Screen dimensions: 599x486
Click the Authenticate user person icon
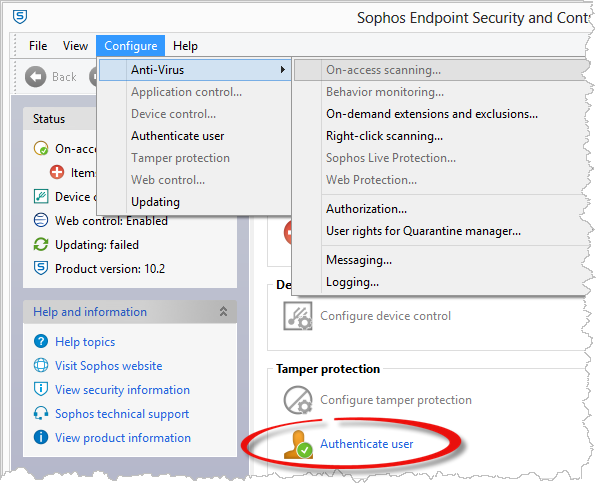298,444
